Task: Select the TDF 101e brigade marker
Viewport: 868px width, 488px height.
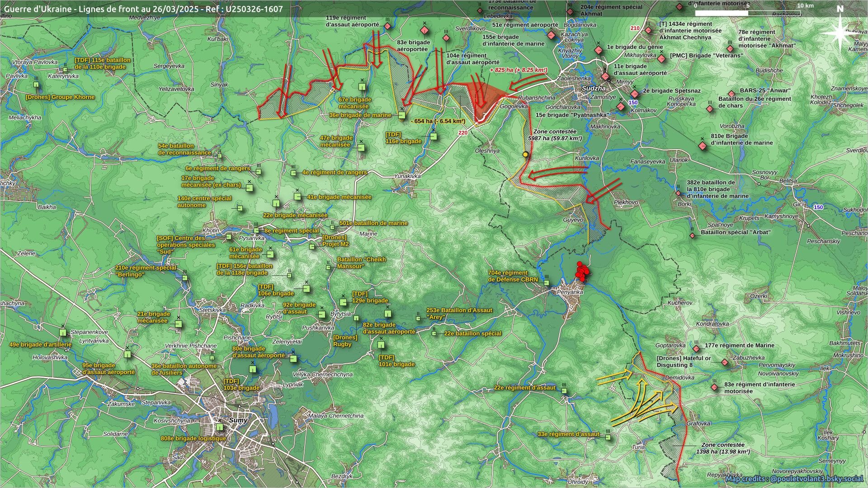Action: [x=381, y=345]
